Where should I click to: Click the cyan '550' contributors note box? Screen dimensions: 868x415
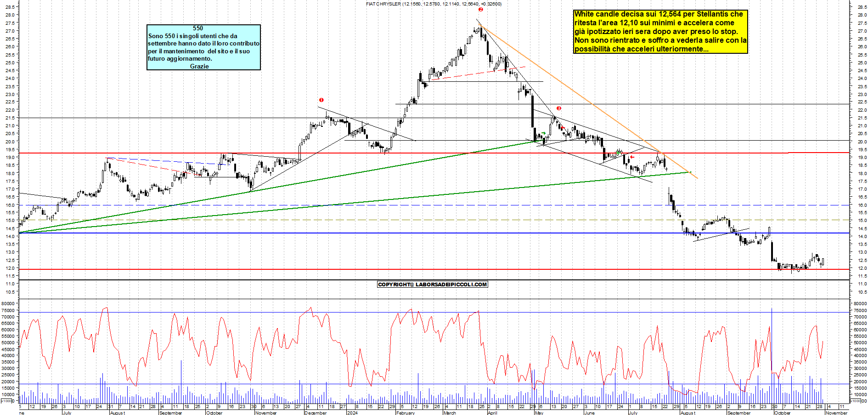(x=203, y=47)
